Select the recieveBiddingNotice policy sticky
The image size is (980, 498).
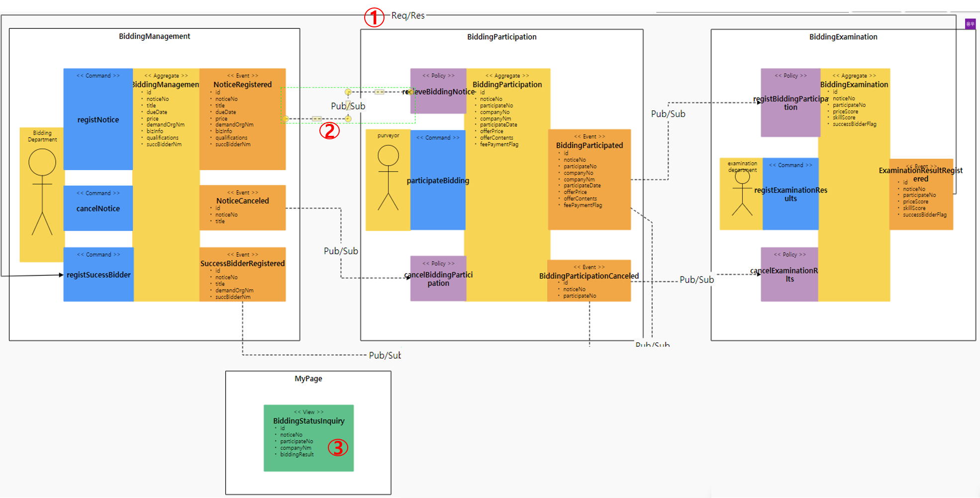pyautogui.click(x=438, y=91)
